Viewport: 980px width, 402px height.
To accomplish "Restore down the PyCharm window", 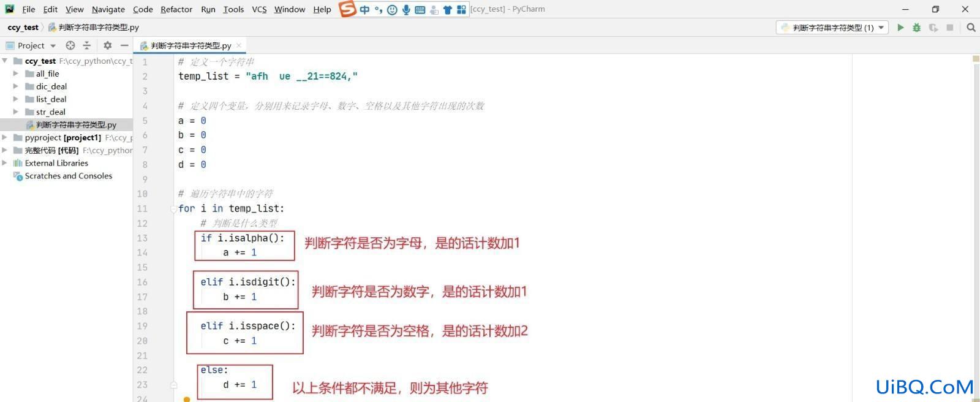I will point(935,9).
